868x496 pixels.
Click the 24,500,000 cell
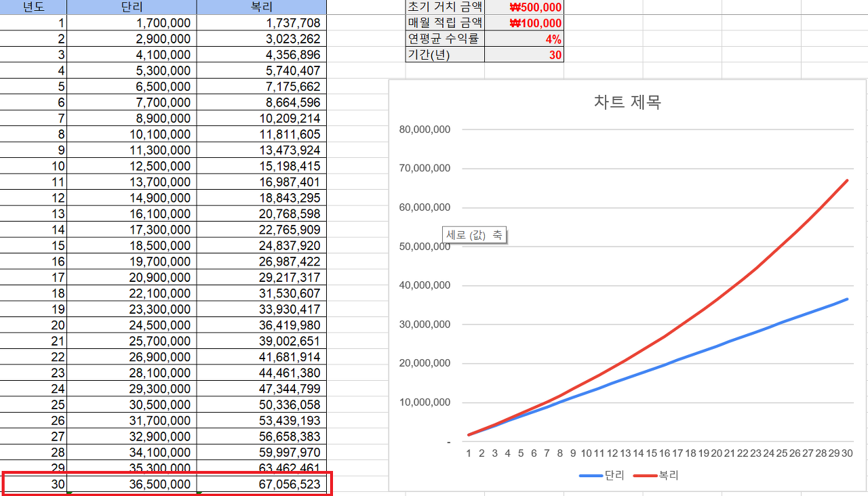tap(132, 325)
